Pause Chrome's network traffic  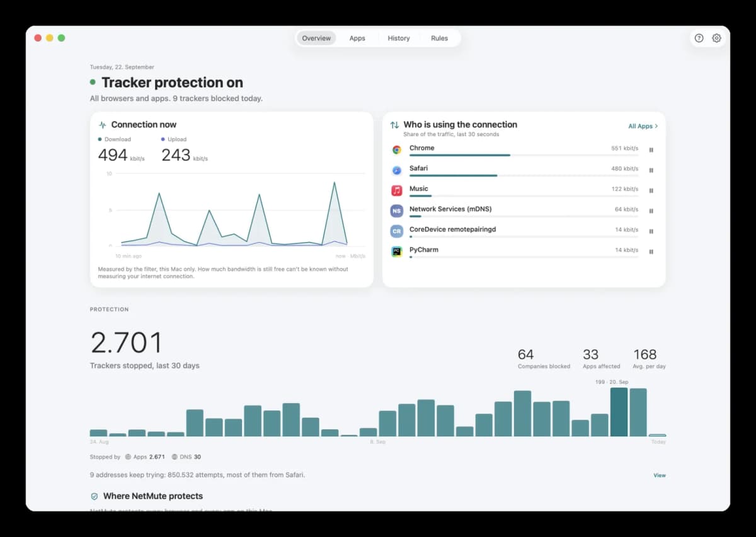click(651, 150)
